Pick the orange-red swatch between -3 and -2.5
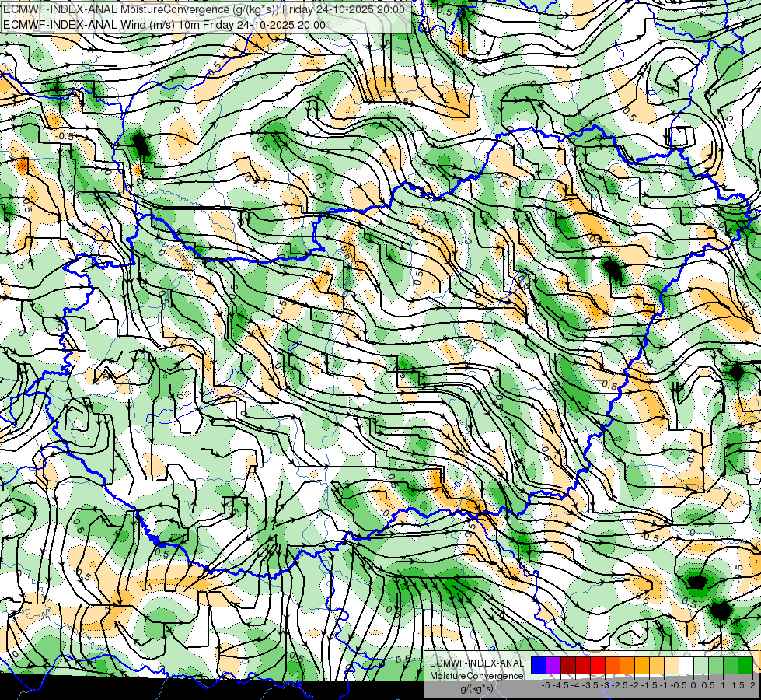Viewport: 761px width, 700px height. [613, 666]
